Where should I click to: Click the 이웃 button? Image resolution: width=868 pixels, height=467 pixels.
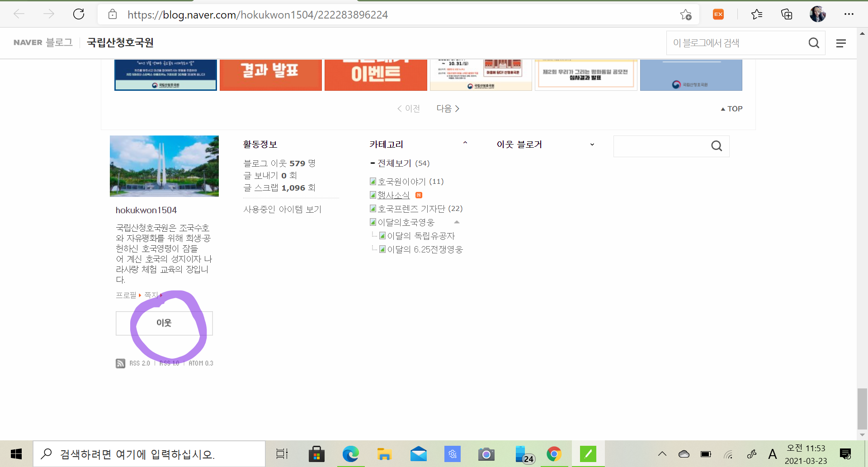pos(164,323)
